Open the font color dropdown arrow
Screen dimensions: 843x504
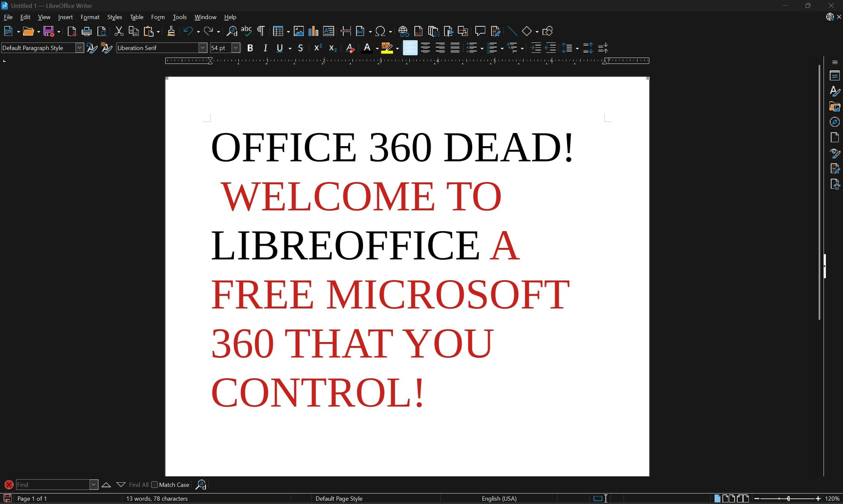pyautogui.click(x=377, y=48)
